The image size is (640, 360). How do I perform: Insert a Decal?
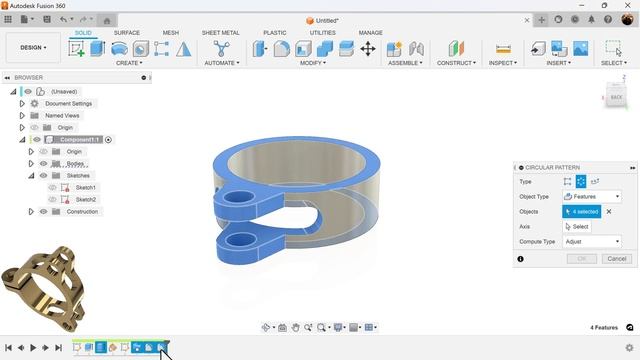click(x=559, y=49)
